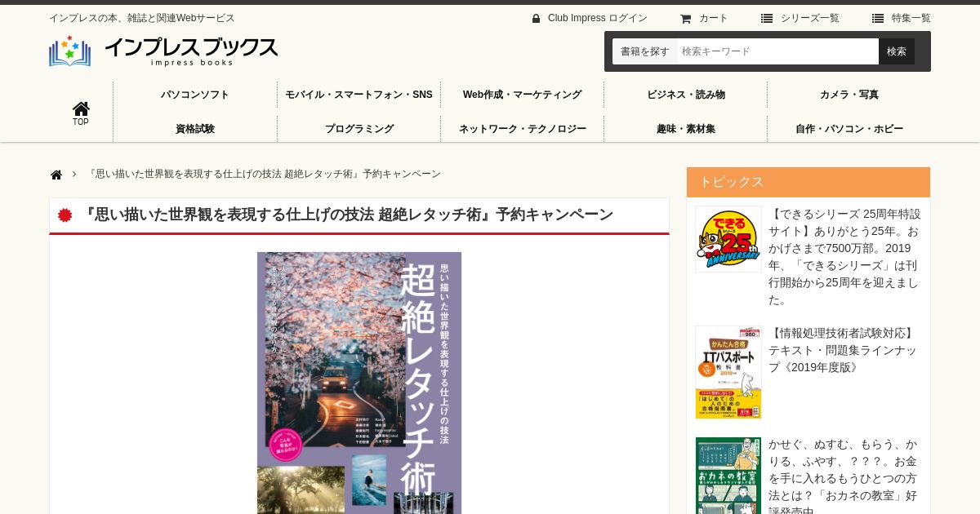Go to TOP via home icon

[81, 113]
